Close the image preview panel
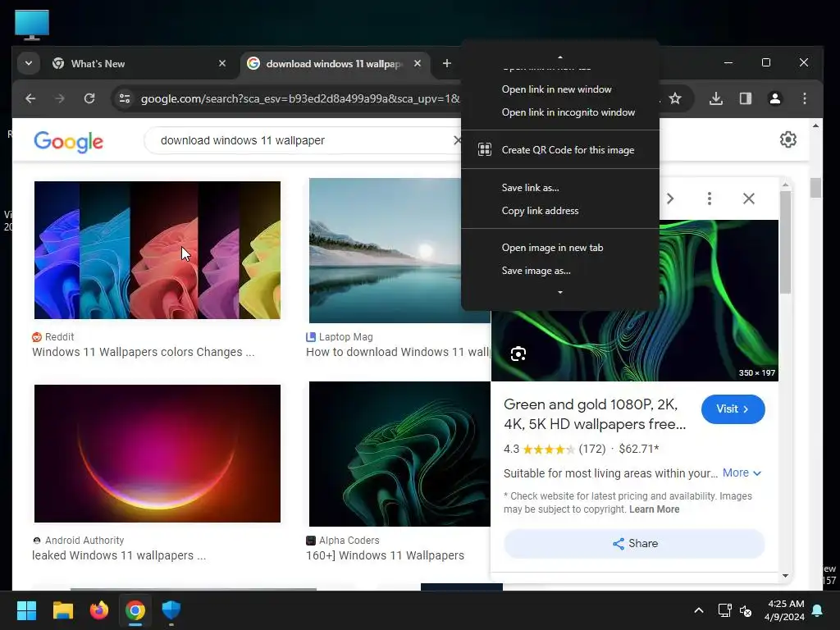Viewport: 840px width, 630px height. (749, 199)
